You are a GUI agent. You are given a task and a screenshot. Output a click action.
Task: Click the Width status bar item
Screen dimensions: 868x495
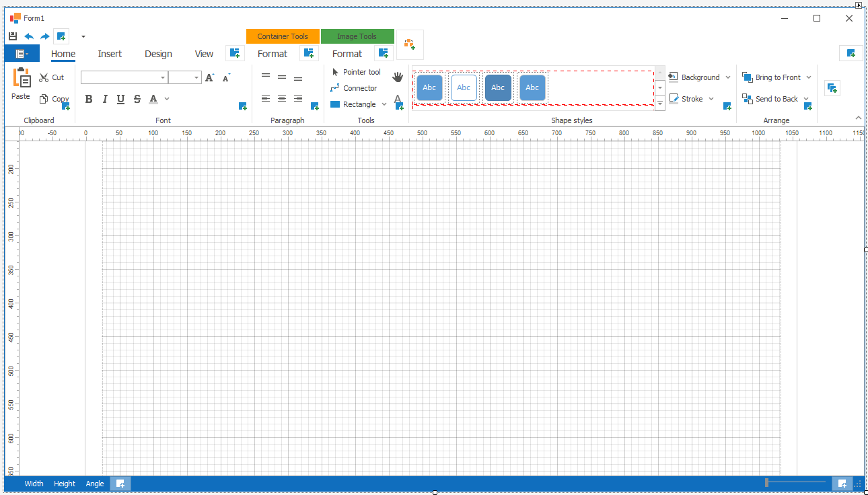tap(34, 484)
